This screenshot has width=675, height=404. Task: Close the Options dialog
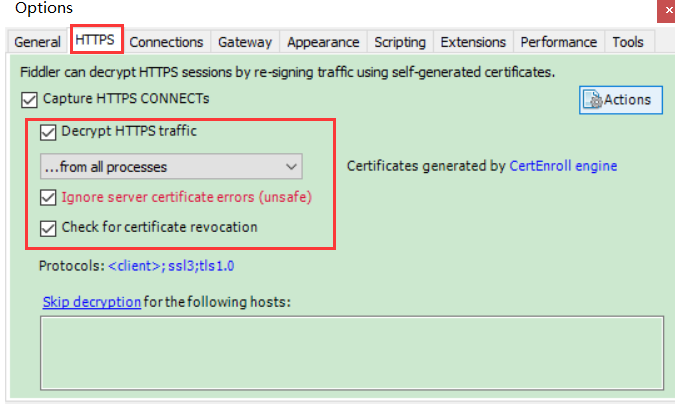coord(667,10)
